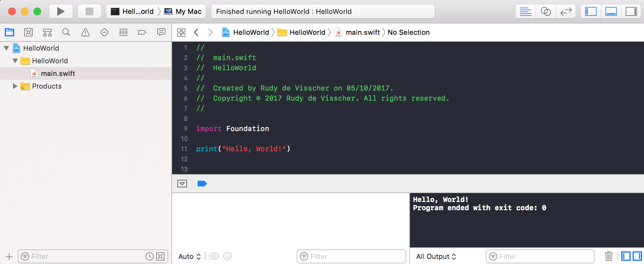Click line number 9 in the gutter
This screenshot has height=264, width=644.
coord(186,129)
